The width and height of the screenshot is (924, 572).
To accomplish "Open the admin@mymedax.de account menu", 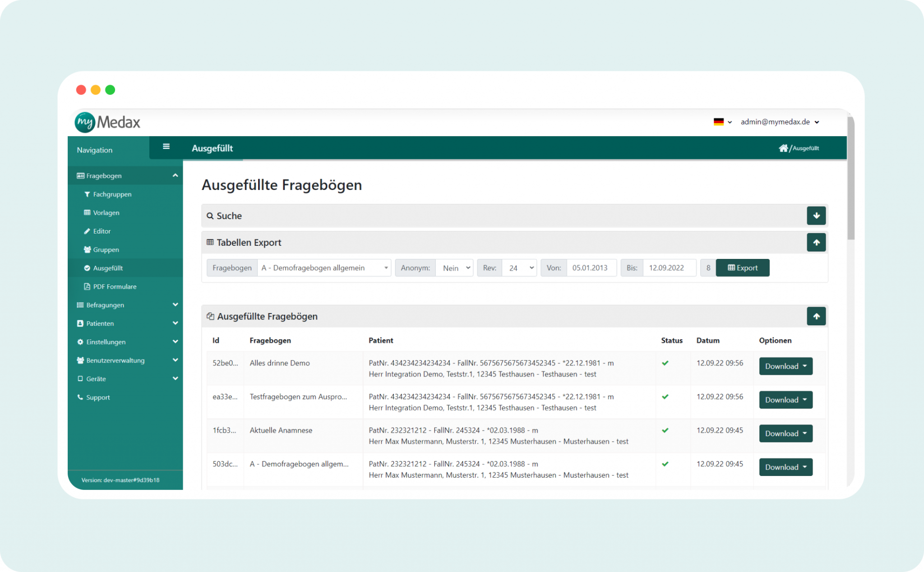I will tap(780, 122).
